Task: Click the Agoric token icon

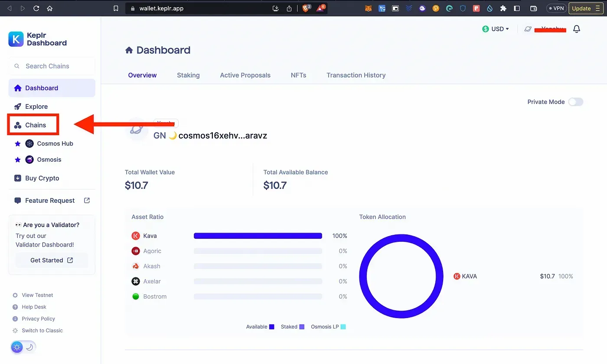Action: 136,251
